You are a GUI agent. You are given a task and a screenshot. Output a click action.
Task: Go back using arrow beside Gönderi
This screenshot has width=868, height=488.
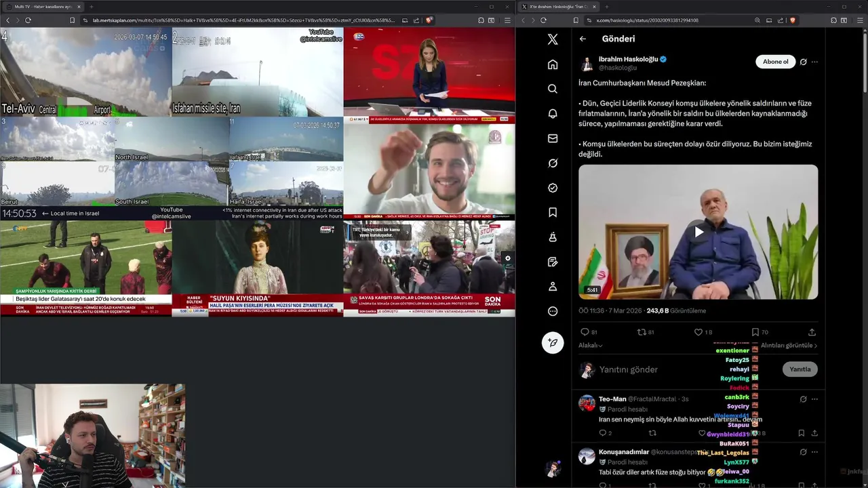[583, 39]
